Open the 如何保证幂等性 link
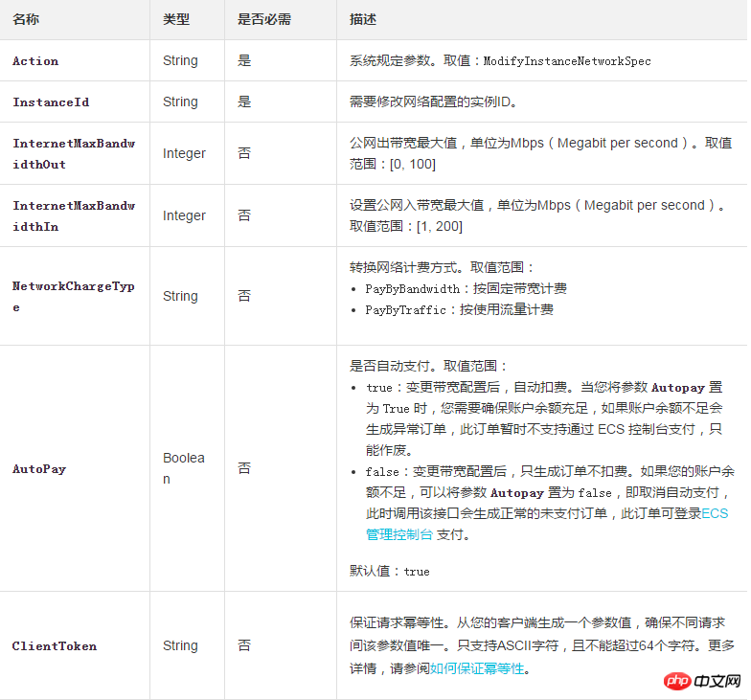This screenshot has width=751, height=700. 477,668
